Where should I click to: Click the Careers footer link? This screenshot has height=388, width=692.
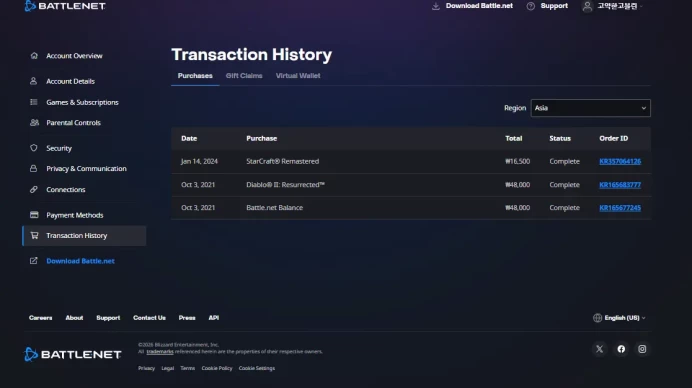pyautogui.click(x=41, y=318)
